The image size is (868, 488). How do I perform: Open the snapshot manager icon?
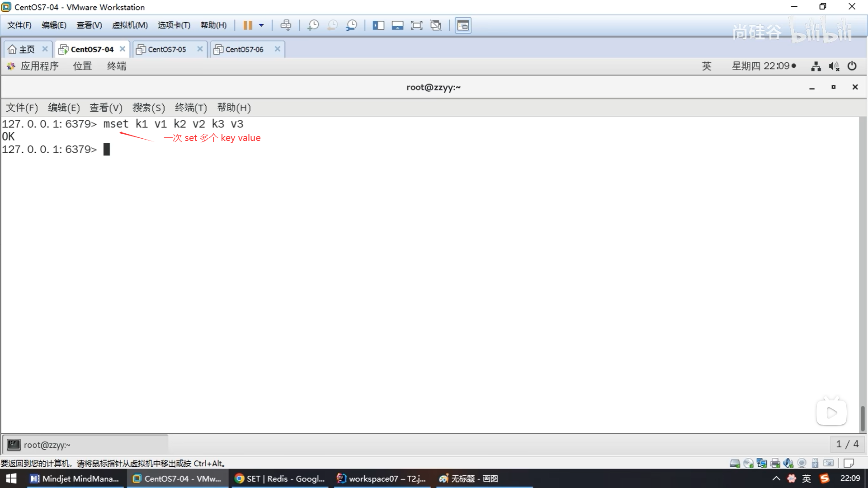351,25
